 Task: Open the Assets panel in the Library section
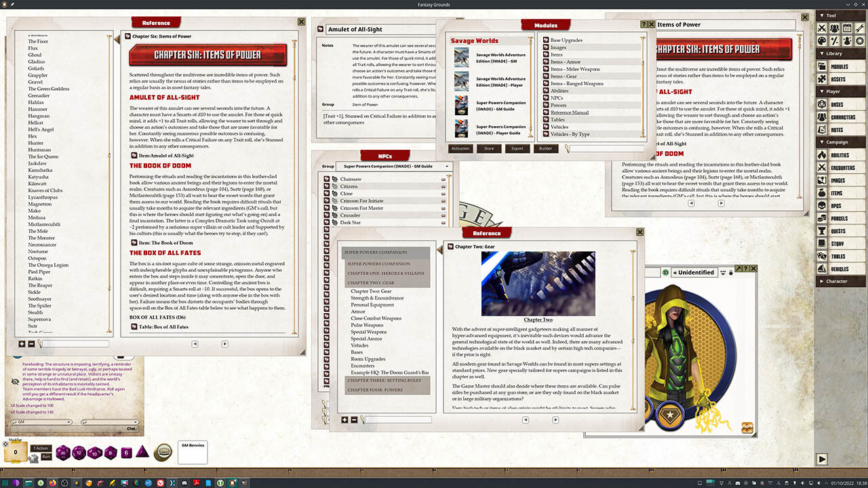pos(841,79)
